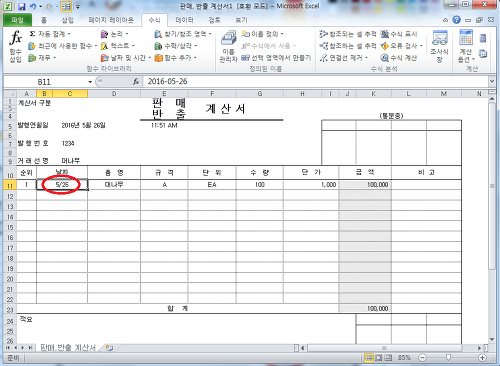Switch to the 검토 (Review) tab

point(214,20)
